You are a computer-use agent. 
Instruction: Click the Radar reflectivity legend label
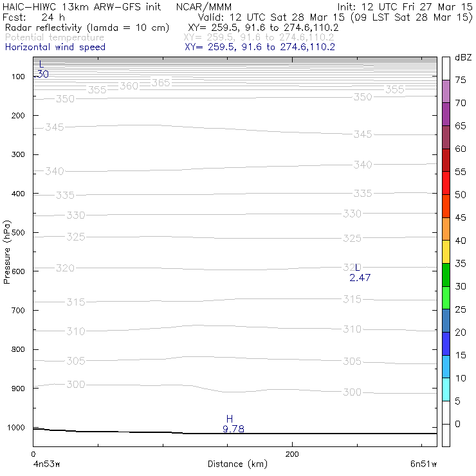(x=87, y=28)
